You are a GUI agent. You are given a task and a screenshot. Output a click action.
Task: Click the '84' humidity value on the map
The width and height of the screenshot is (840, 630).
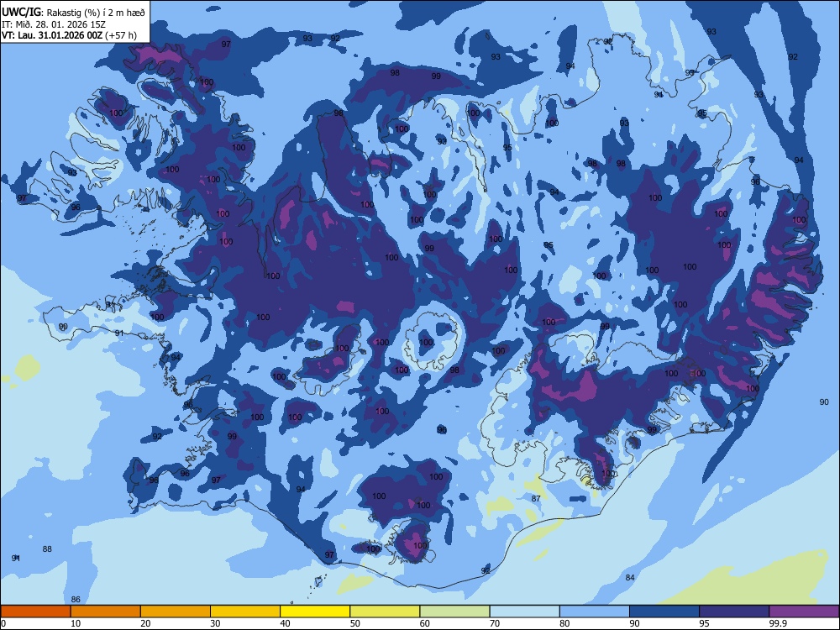click(x=630, y=577)
